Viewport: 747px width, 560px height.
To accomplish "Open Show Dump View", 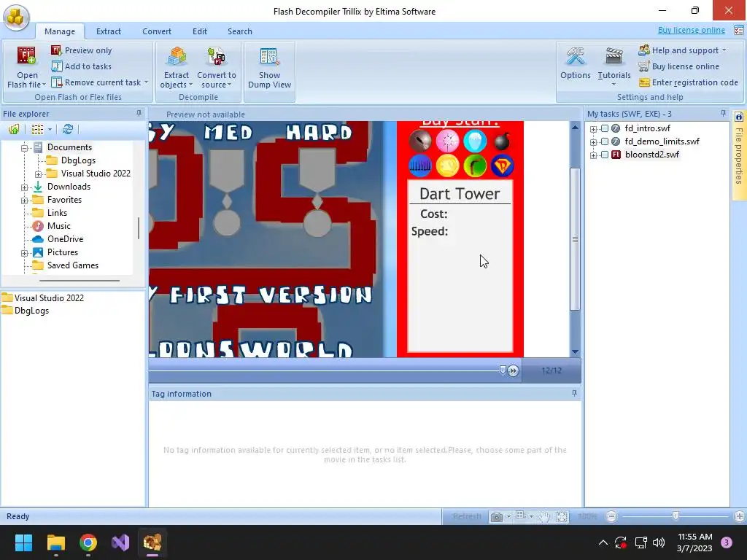I will [269, 68].
